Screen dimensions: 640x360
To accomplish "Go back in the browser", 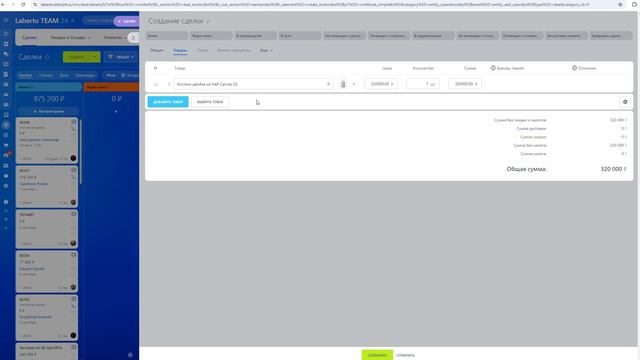I will click(x=3, y=4).
